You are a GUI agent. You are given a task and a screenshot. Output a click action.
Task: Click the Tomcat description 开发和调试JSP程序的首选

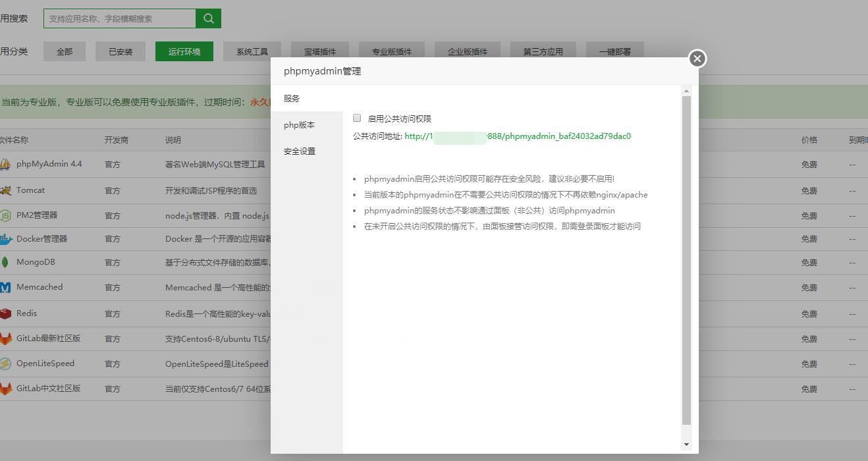pyautogui.click(x=211, y=190)
